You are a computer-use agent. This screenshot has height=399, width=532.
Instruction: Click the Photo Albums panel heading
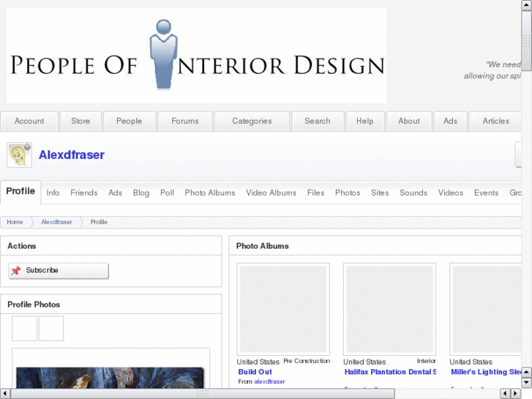point(263,246)
